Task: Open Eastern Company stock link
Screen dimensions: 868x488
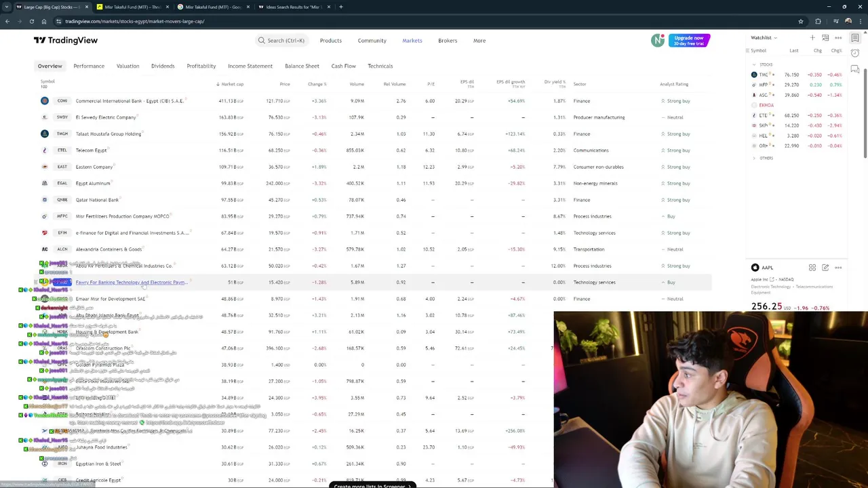Action: click(94, 167)
